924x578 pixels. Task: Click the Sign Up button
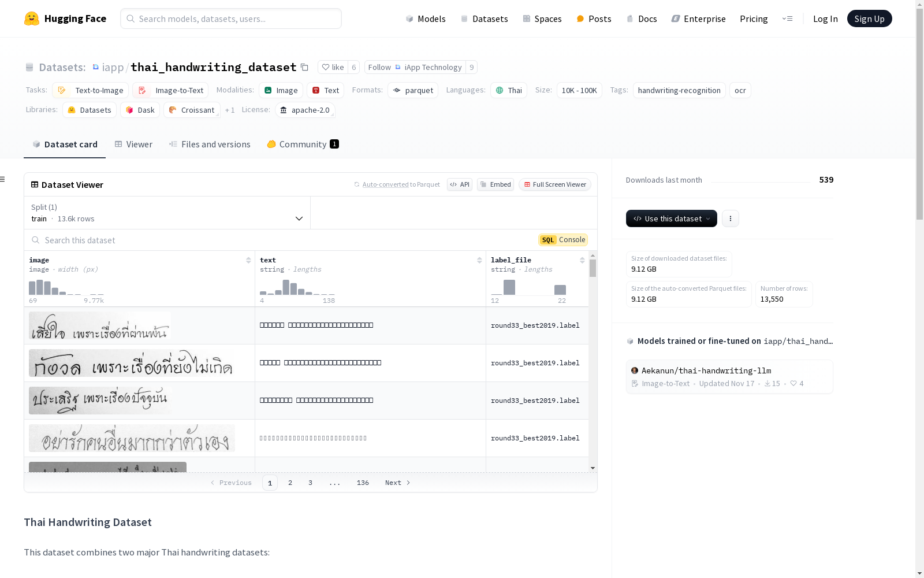[x=870, y=18]
